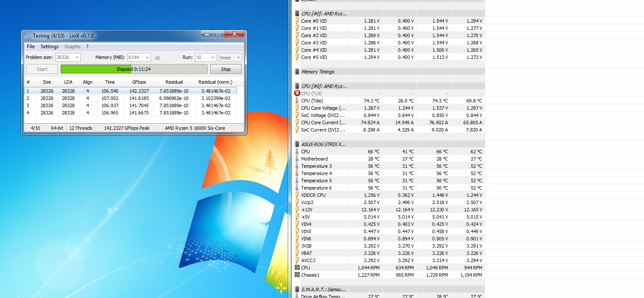Click the Core #3 VID lightning icon
The height and width of the screenshot is (298, 644).
pyautogui.click(x=297, y=43)
